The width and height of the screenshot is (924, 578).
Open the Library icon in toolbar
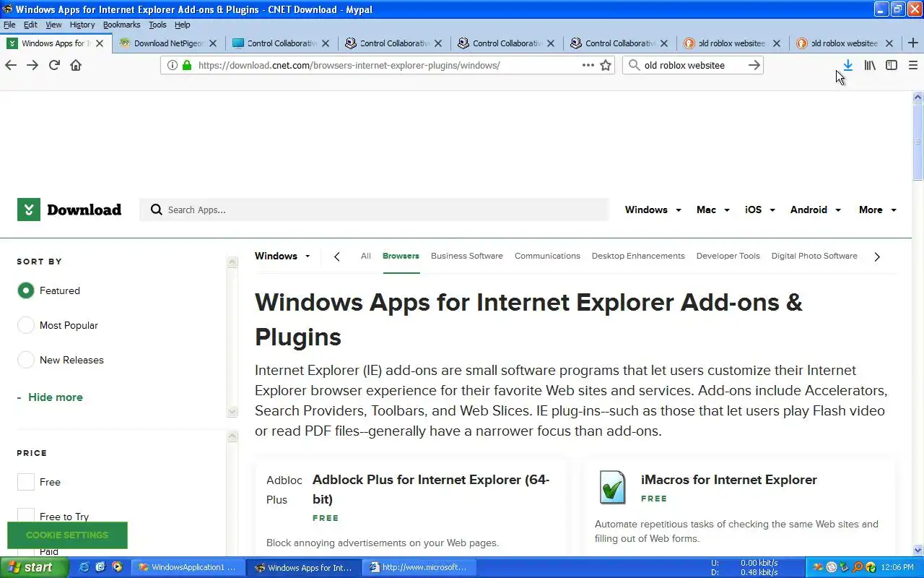click(x=870, y=65)
